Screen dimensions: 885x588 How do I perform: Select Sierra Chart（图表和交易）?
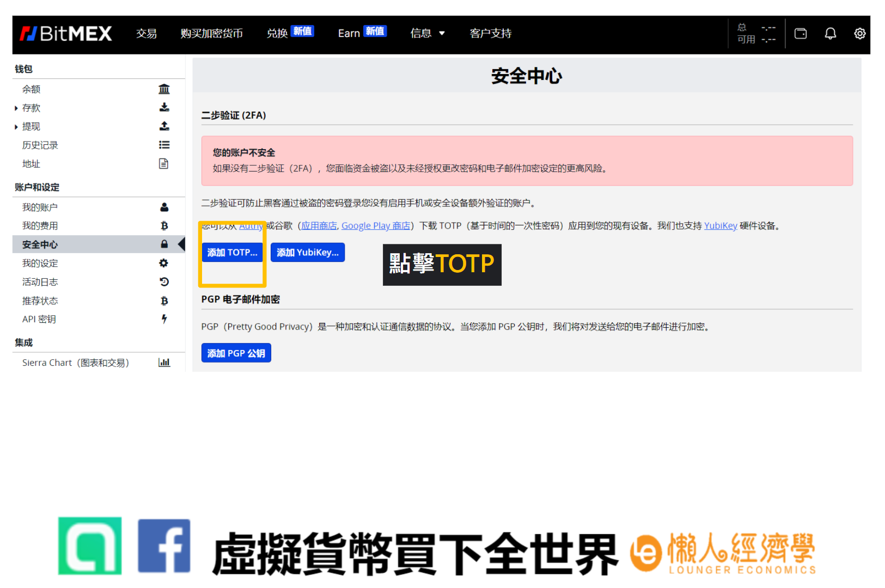coord(76,363)
